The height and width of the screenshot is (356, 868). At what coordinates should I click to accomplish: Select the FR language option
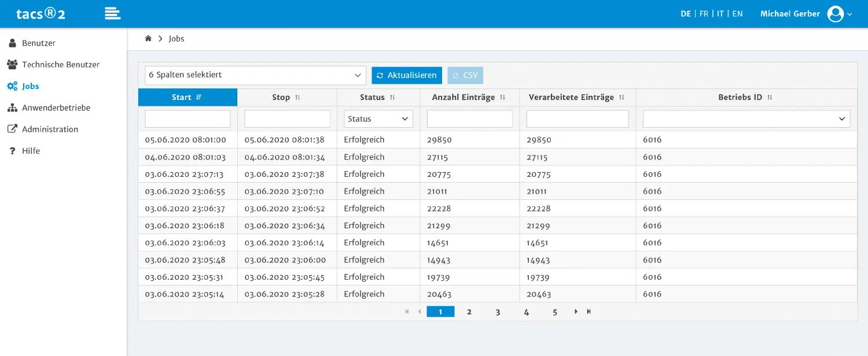click(x=704, y=13)
